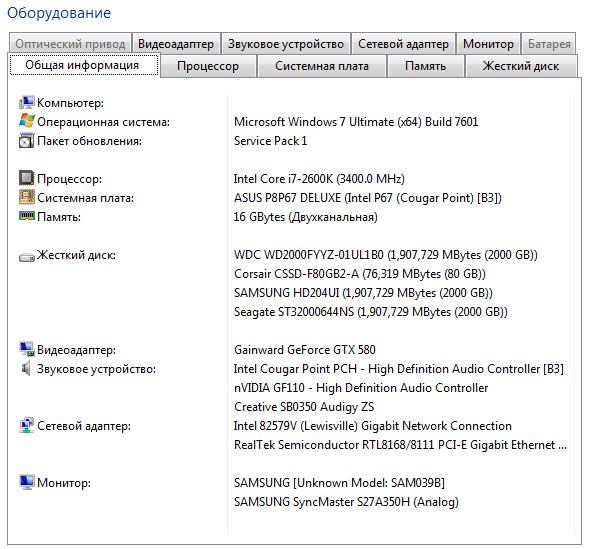The image size is (589, 549).
Task: Click the Компьютер: label
Action: [x=70, y=103]
